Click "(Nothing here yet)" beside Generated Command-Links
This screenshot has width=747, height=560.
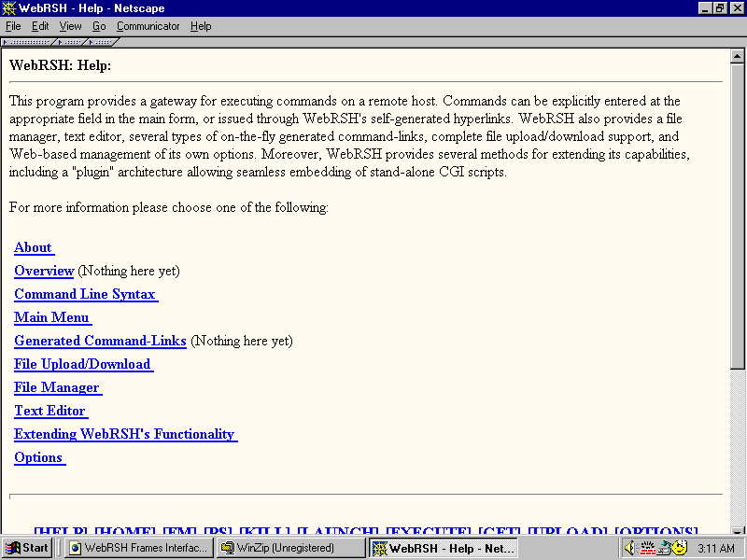coord(242,341)
